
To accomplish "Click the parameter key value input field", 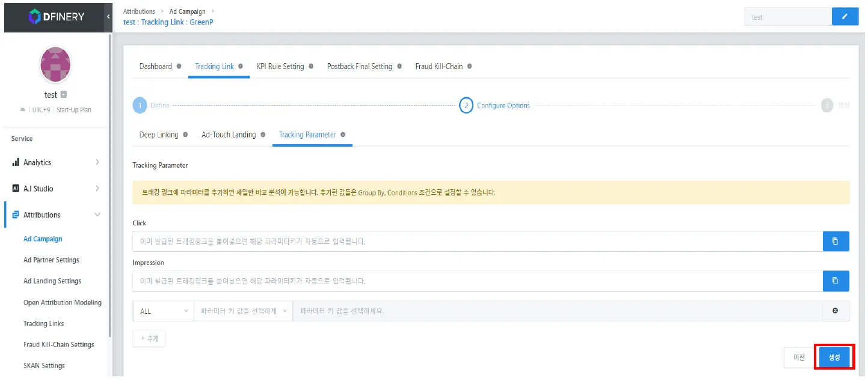I will point(557,311).
